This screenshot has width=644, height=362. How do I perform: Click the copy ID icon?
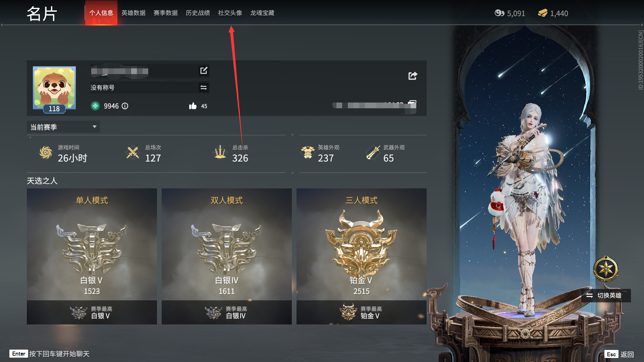point(412,104)
